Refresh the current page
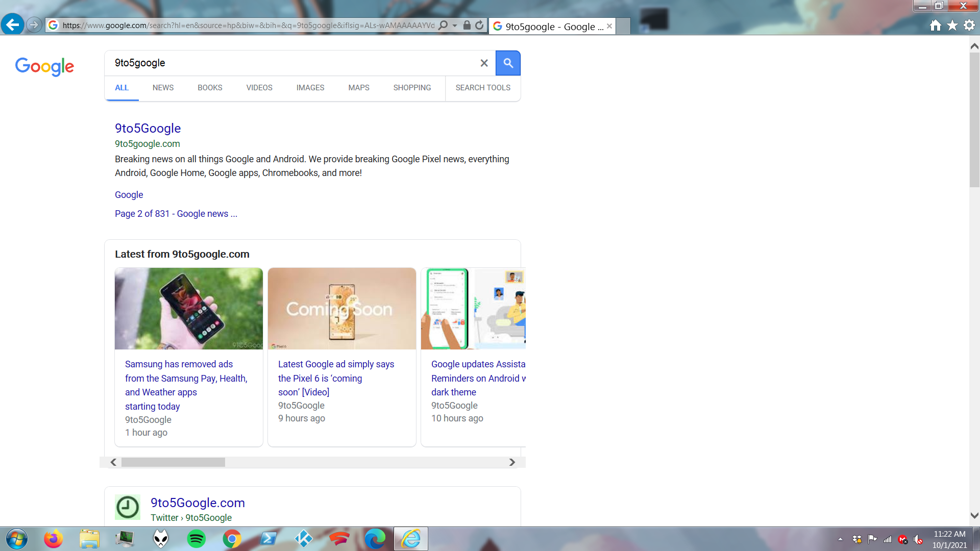 [479, 25]
